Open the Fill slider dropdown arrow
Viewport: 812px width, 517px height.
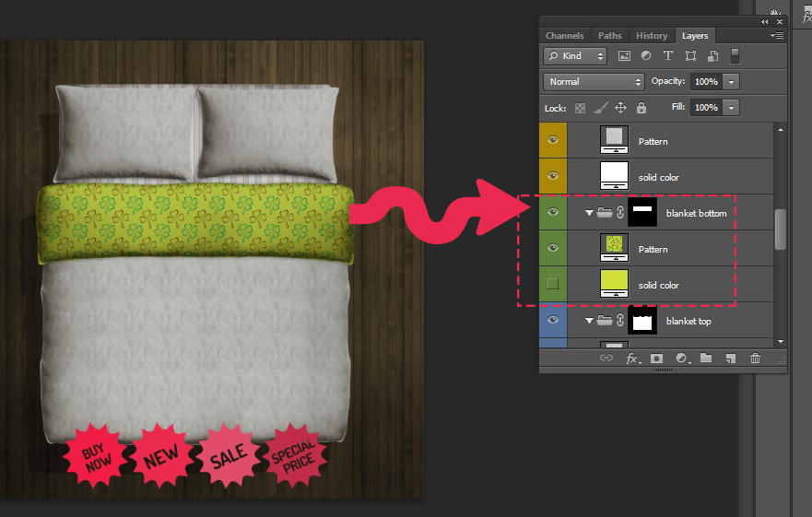[731, 108]
